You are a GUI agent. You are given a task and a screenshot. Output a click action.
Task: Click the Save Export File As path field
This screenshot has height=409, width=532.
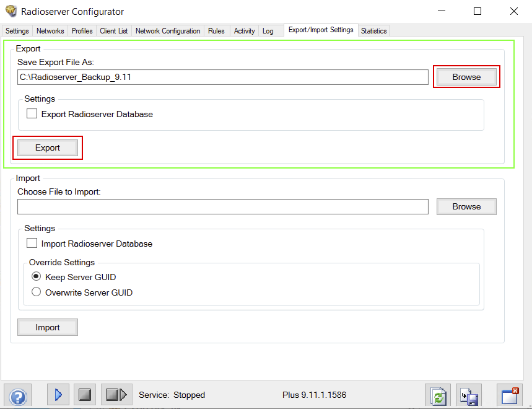click(x=223, y=77)
